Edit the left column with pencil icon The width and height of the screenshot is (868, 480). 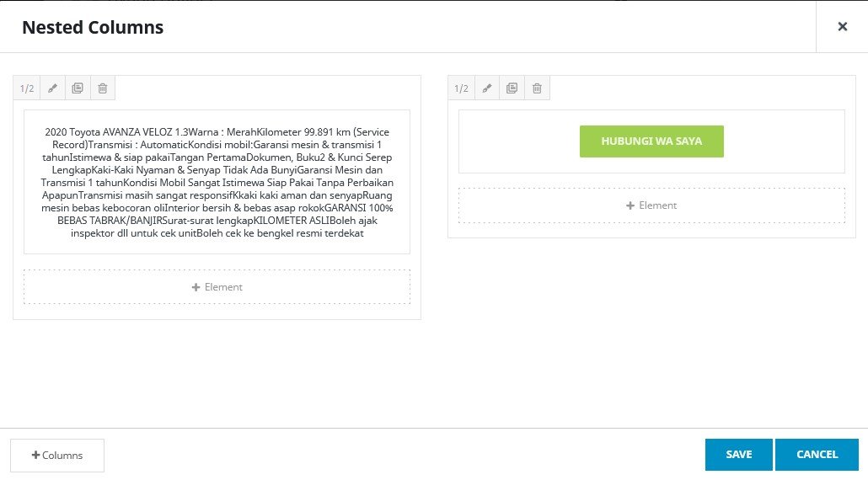pyautogui.click(x=52, y=88)
